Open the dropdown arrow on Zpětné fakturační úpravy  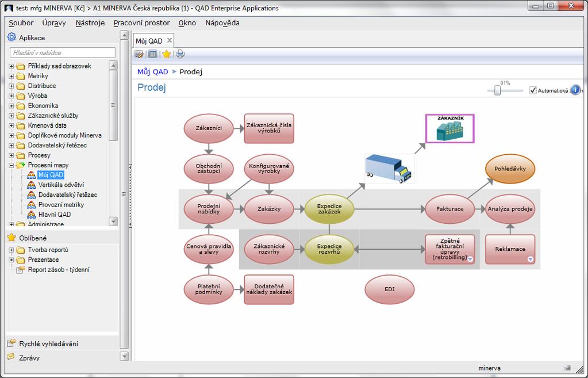470,259
